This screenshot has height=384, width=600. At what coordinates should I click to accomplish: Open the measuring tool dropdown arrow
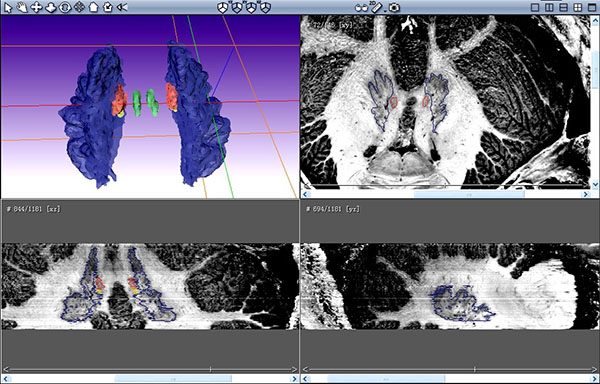click(x=385, y=11)
